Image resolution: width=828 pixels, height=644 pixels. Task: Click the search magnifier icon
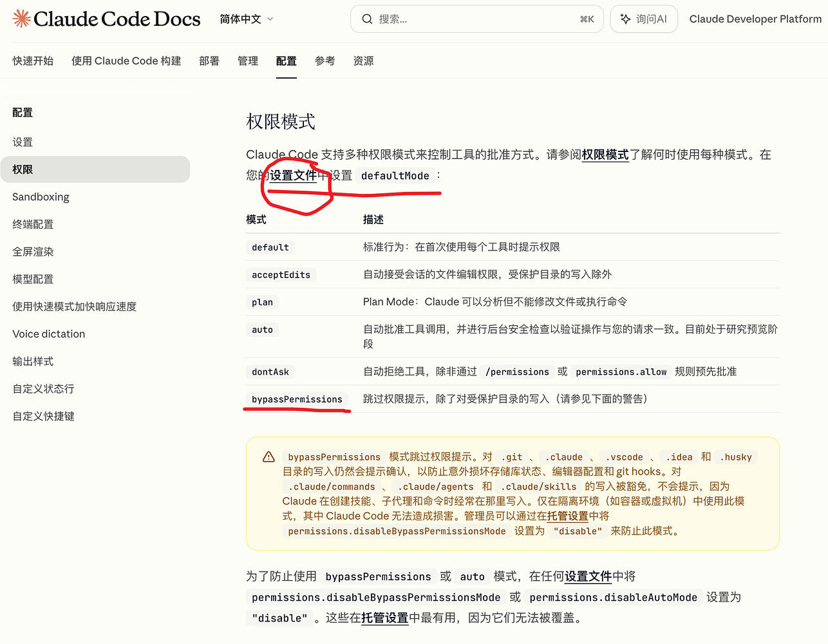[x=367, y=19]
